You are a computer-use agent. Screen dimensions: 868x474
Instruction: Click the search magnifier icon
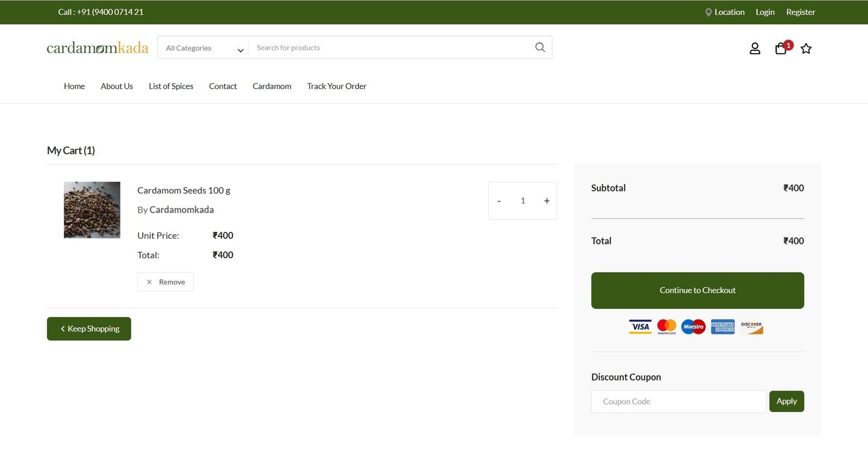pyautogui.click(x=540, y=47)
